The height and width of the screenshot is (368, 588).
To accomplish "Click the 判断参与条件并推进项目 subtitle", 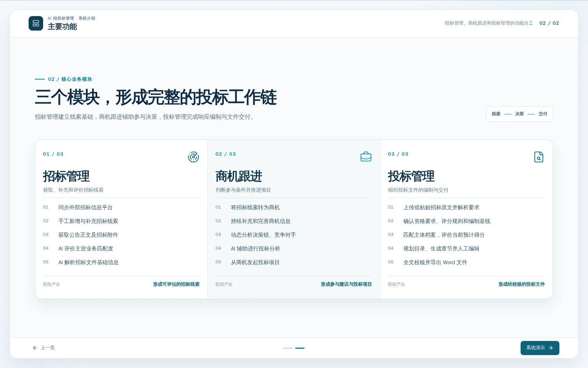I will (x=243, y=190).
